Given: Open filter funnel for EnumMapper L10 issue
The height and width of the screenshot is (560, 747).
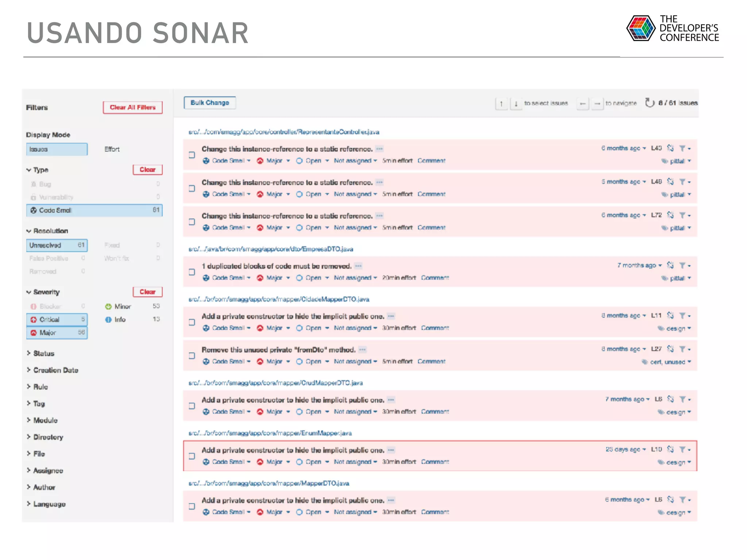Looking at the screenshot, I should 685,450.
